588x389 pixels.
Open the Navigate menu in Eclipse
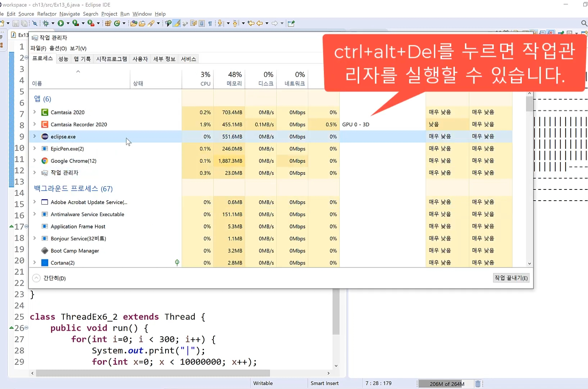tap(69, 14)
